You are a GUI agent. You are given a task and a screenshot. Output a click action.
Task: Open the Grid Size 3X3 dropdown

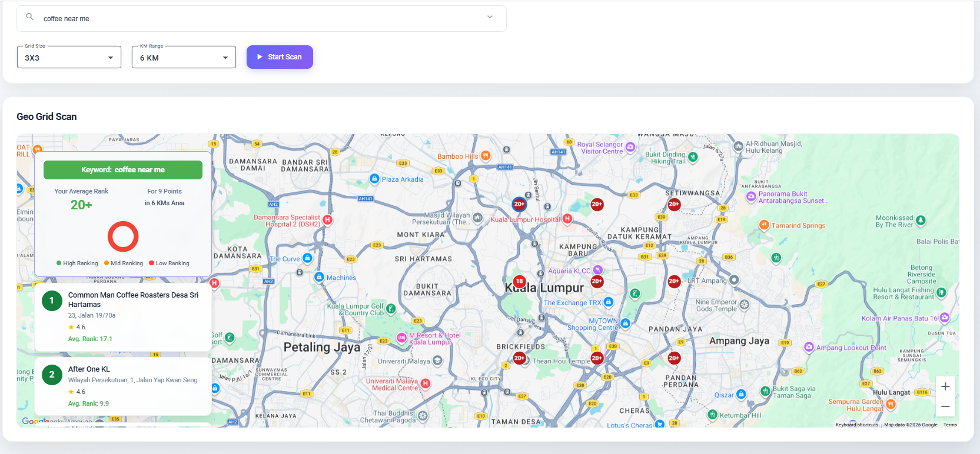point(69,58)
